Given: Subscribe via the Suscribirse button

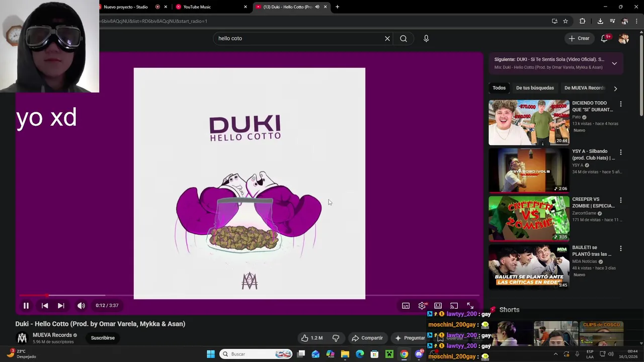Looking at the screenshot, I should tap(103, 338).
